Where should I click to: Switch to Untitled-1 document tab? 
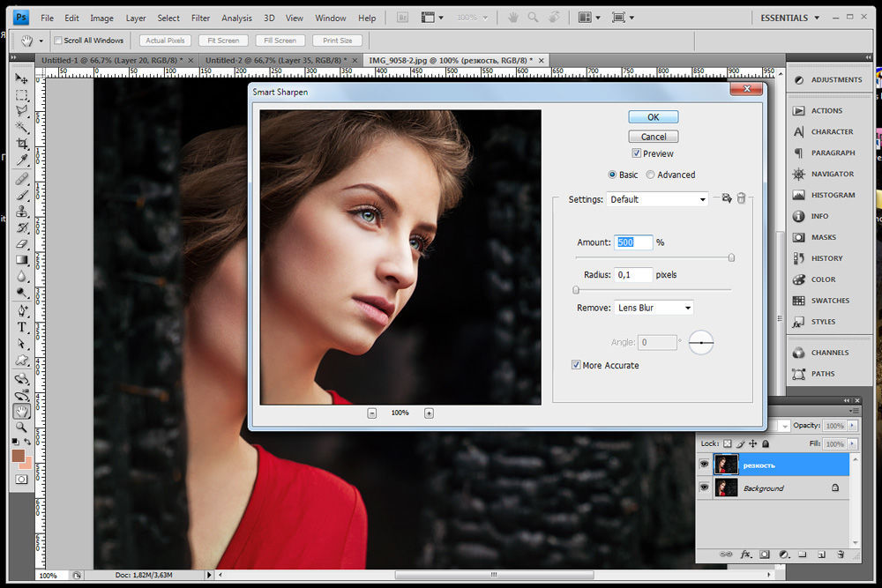click(112, 60)
